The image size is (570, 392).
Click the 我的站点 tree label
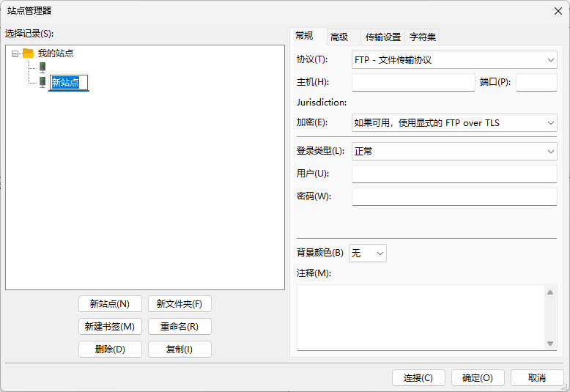[56, 53]
